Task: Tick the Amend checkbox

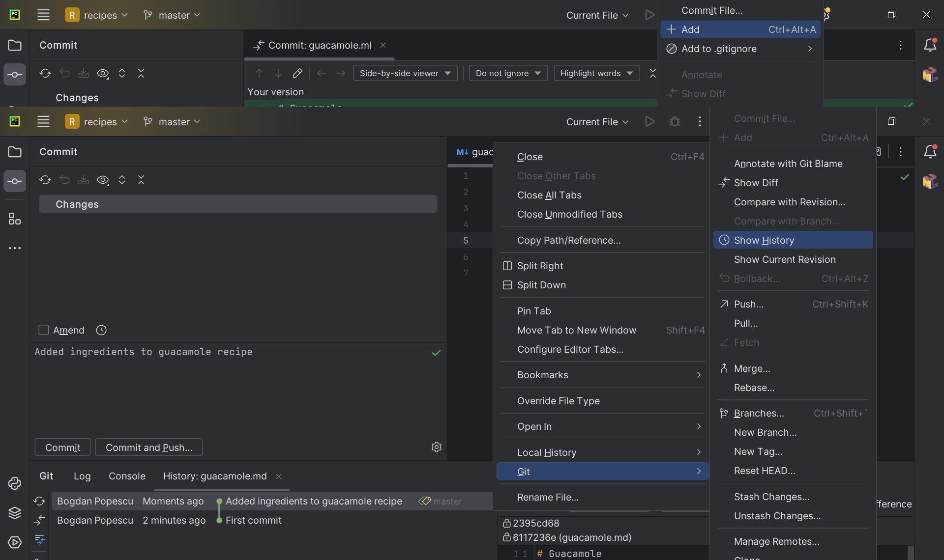Action: coord(44,330)
